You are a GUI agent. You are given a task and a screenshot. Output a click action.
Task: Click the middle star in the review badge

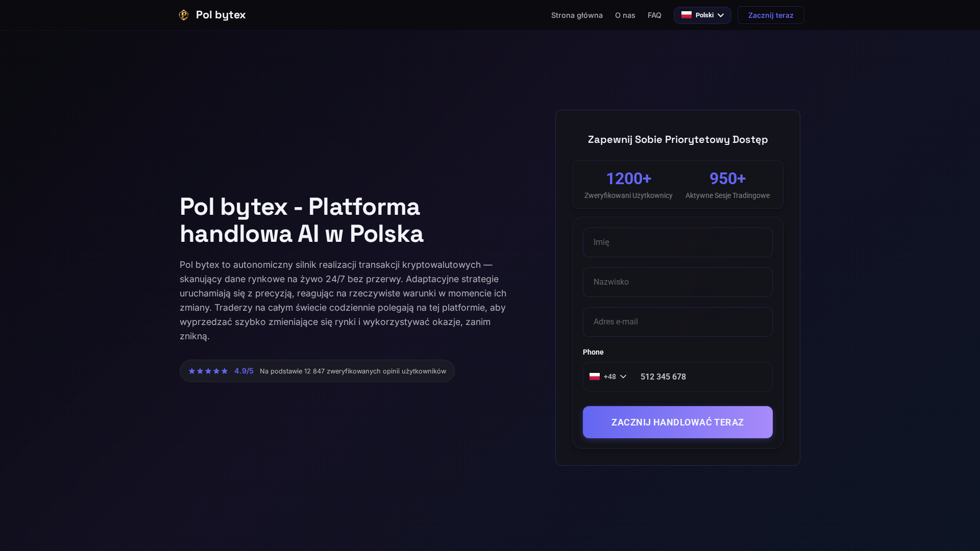click(x=208, y=371)
